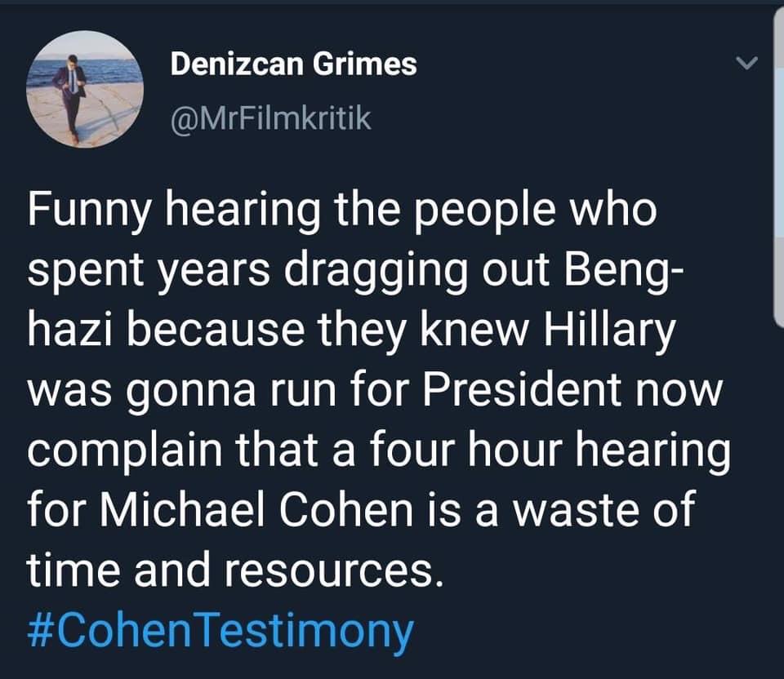Image resolution: width=784 pixels, height=679 pixels.
Task: Click the Denizcan Grimes display name
Action: tap(293, 64)
